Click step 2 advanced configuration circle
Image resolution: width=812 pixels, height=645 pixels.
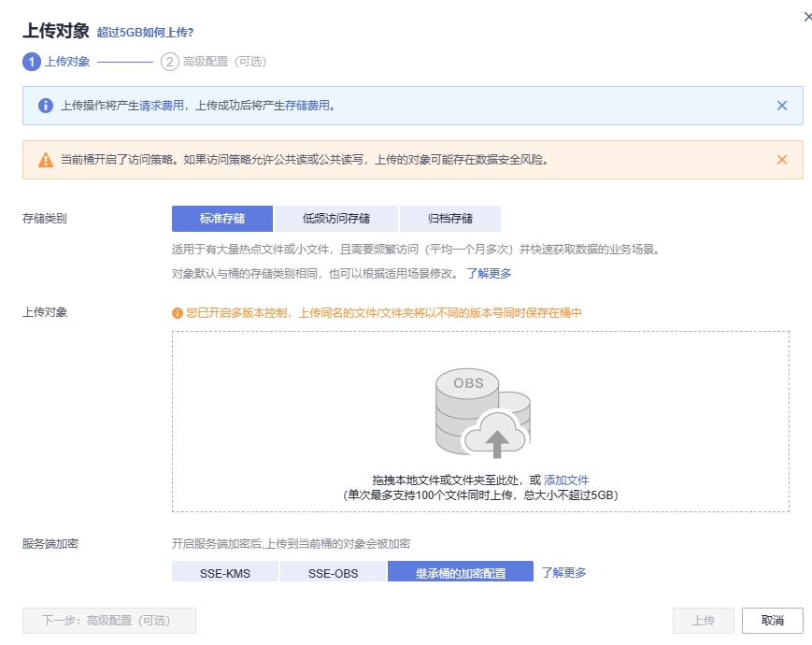pos(169,62)
